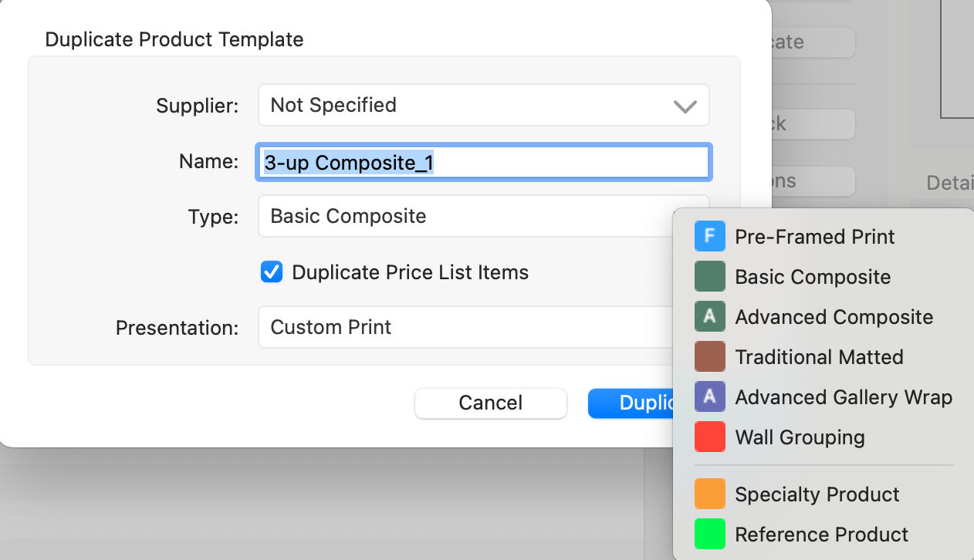Open the Type Basic Composite dropdown
The width and height of the screenshot is (974, 560).
463,217
